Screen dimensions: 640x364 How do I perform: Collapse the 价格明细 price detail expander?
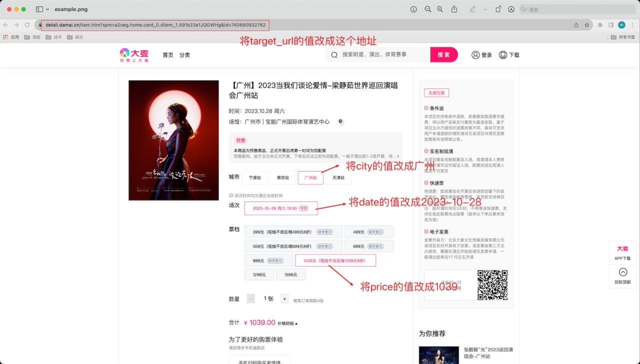288,322
